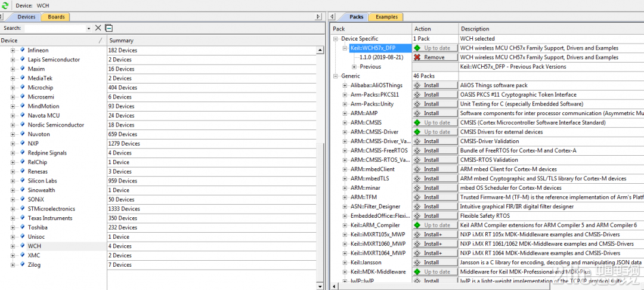644x290 pixels.
Task: Click the blue device icon next to Microchip
Action: pyautogui.click(x=22, y=88)
